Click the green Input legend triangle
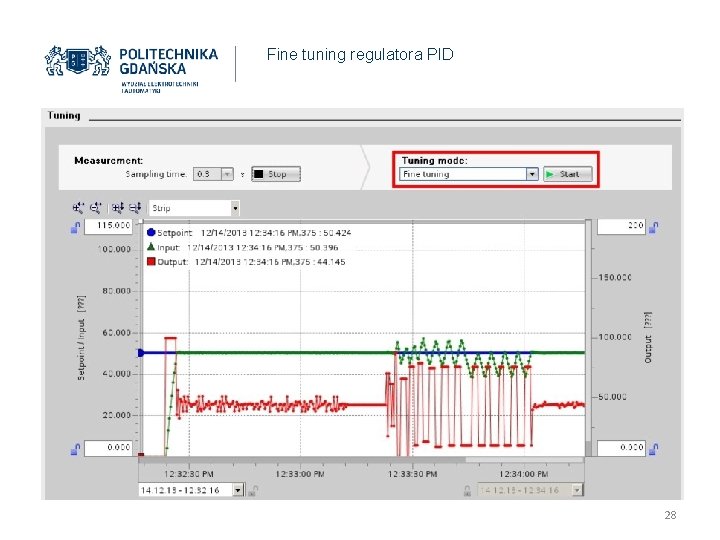The image size is (720, 540). [x=151, y=247]
